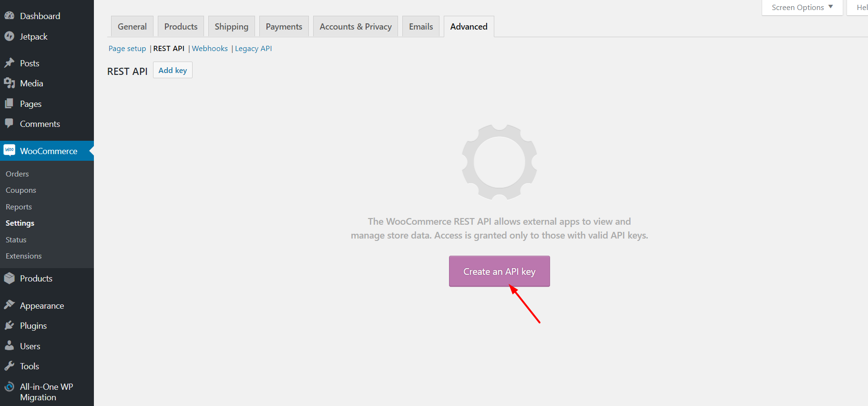
Task: Switch to Accounts & Privacy tab
Action: 356,26
